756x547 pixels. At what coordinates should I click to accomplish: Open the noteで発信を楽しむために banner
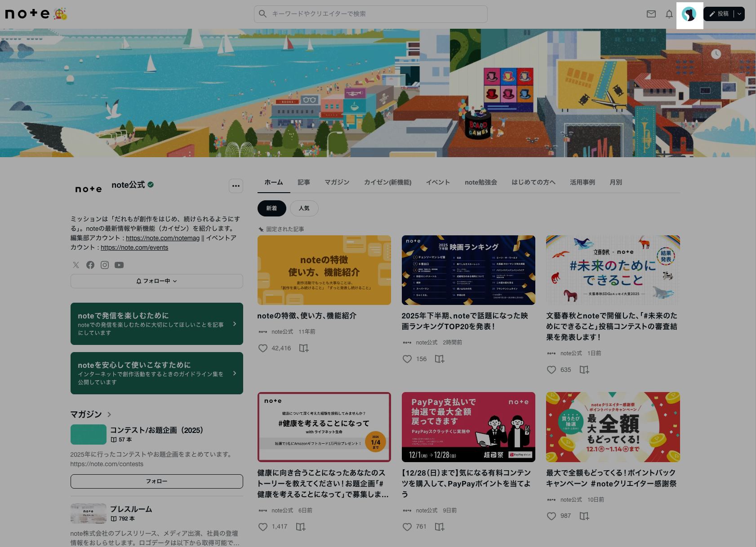(156, 324)
